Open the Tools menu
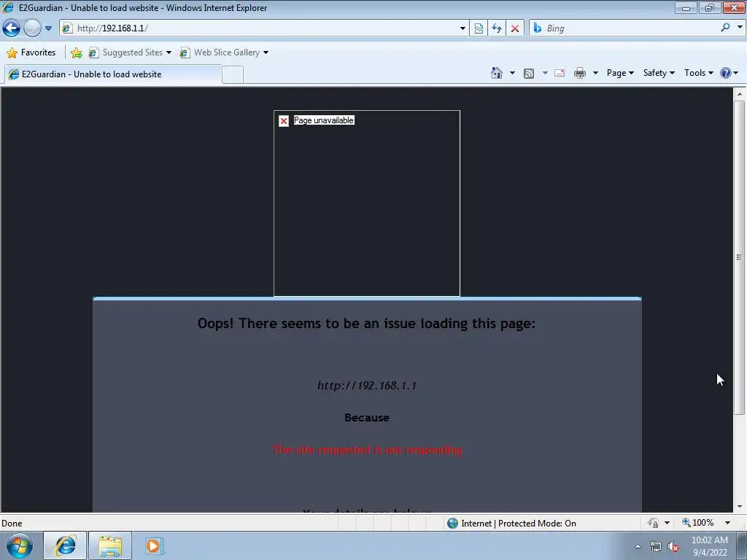This screenshot has width=747, height=560. pyautogui.click(x=698, y=73)
